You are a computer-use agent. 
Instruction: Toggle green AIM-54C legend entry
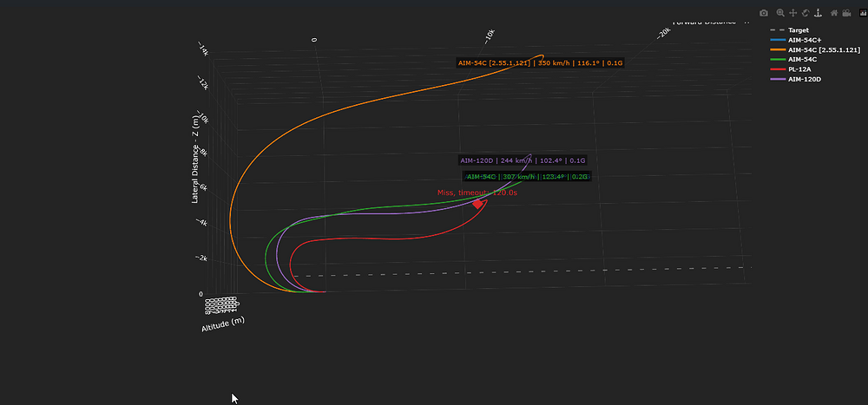pyautogui.click(x=793, y=59)
